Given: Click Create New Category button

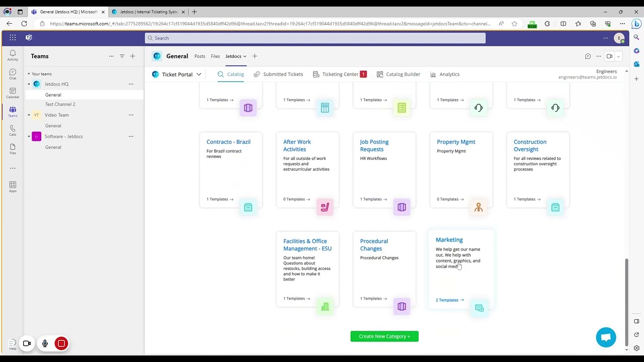Looking at the screenshot, I should [x=384, y=336].
